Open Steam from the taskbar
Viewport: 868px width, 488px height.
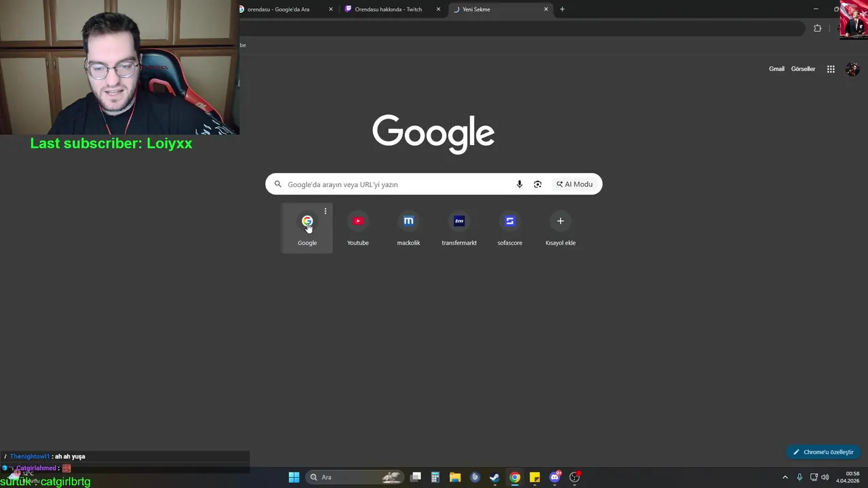(495, 477)
